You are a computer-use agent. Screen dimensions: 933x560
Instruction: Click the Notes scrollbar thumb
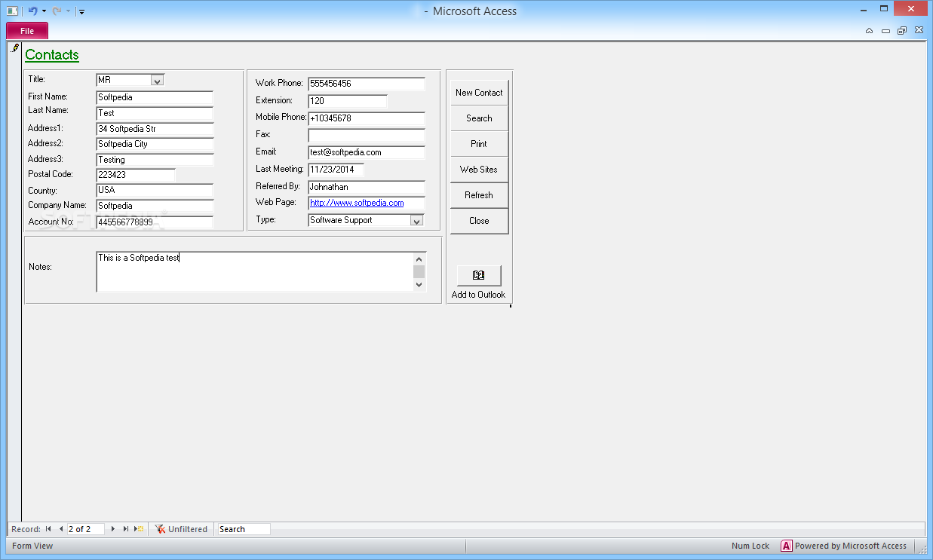(419, 272)
